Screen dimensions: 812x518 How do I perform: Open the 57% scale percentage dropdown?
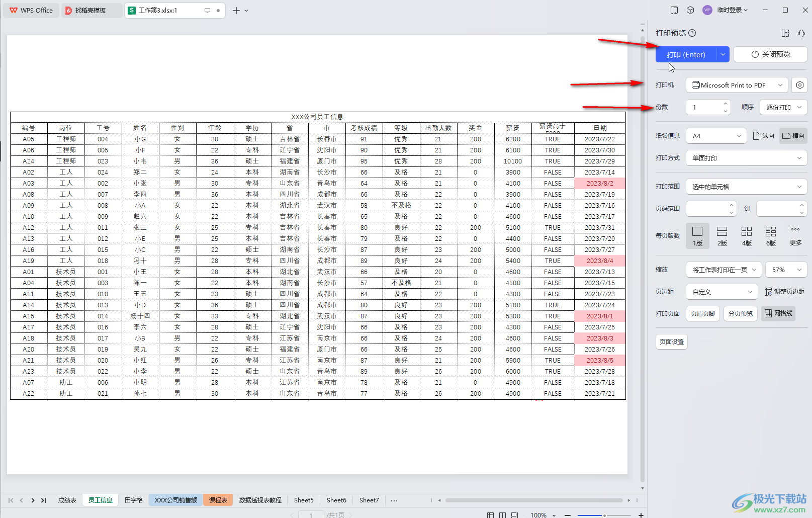click(x=786, y=270)
